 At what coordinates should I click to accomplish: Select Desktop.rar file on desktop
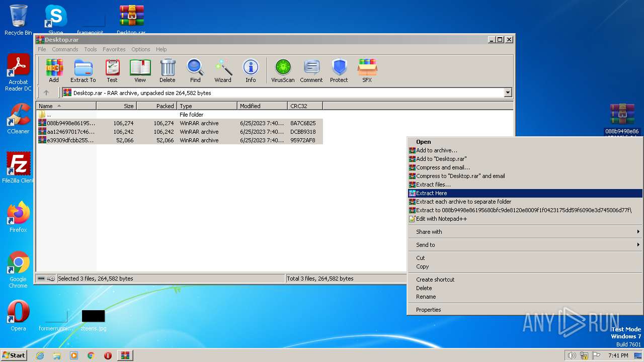(x=131, y=20)
